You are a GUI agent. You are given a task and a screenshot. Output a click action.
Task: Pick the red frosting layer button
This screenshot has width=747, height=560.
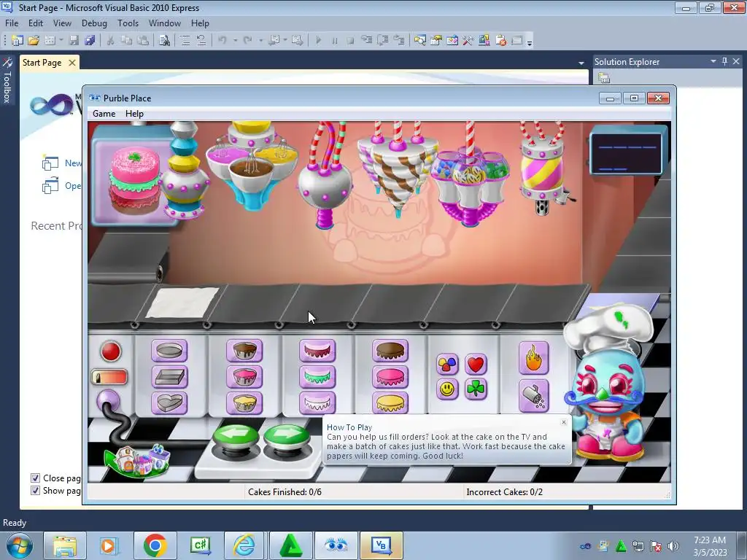coord(317,351)
